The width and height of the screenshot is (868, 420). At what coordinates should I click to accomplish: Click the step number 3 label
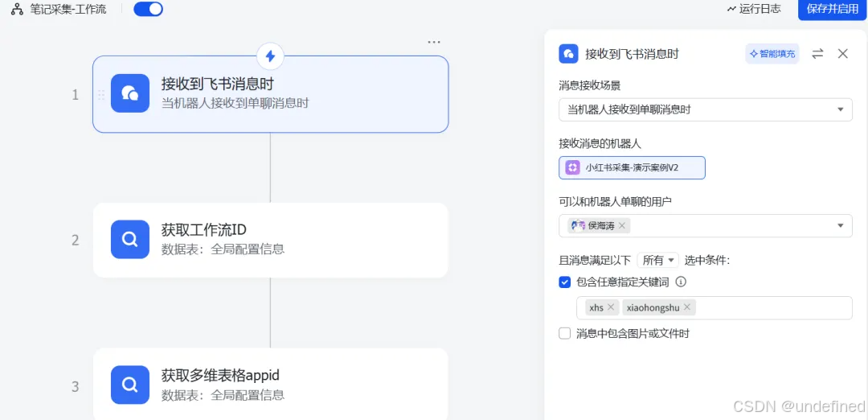(x=76, y=387)
